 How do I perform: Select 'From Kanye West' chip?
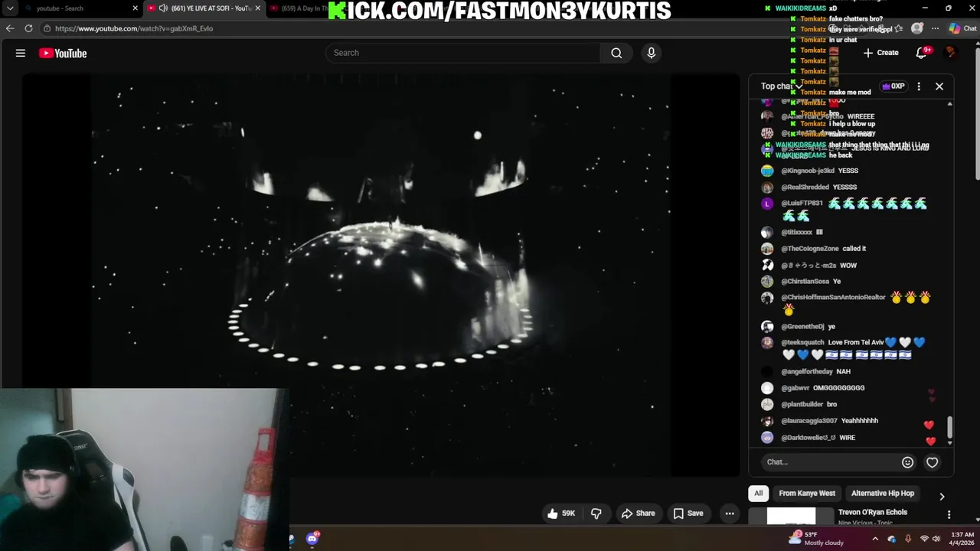tap(807, 494)
